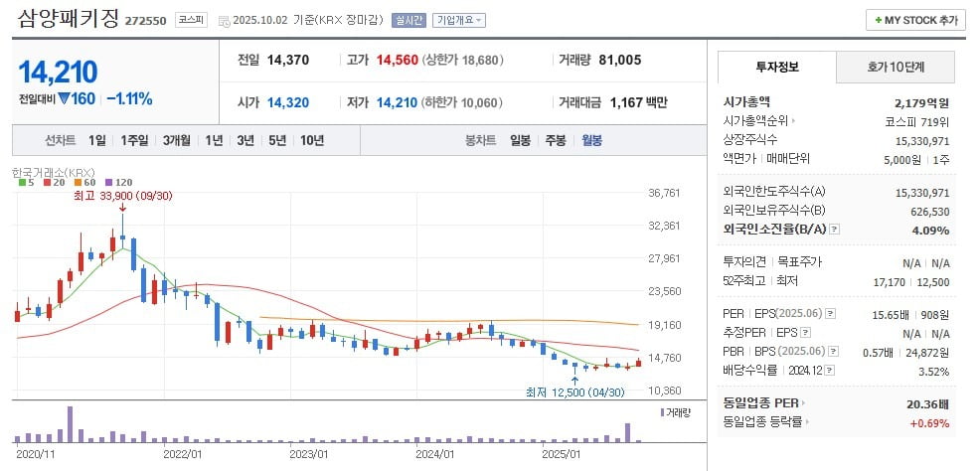Click the stock code 272550
The width and height of the screenshot is (980, 471).
tap(146, 21)
